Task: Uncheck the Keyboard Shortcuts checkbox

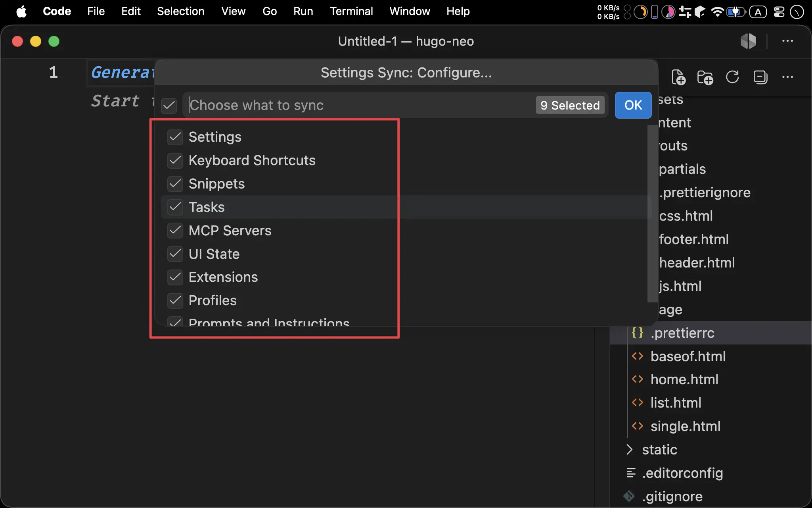Action: point(175,160)
